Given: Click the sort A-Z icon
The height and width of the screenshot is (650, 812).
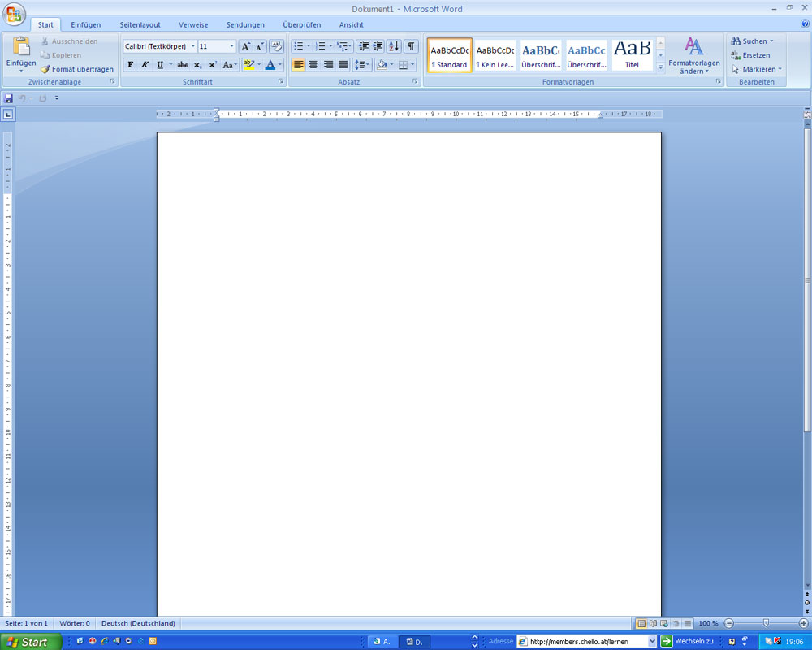Looking at the screenshot, I should point(394,46).
